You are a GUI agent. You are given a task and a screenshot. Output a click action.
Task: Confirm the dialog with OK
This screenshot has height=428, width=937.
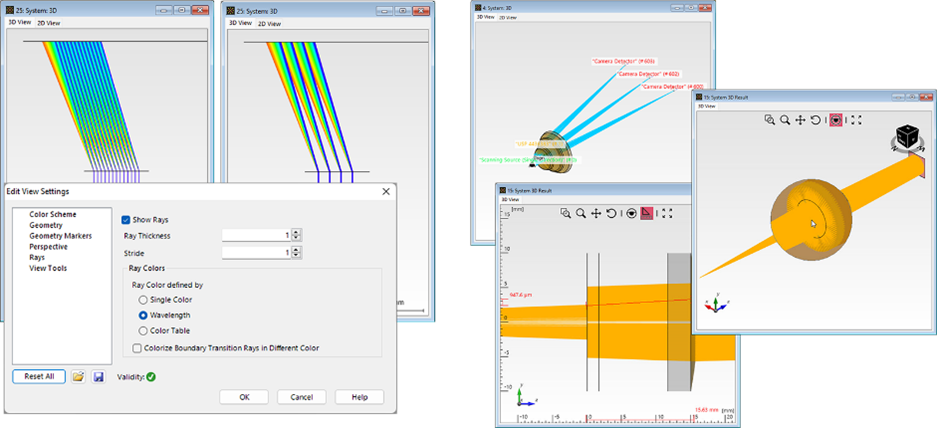244,397
